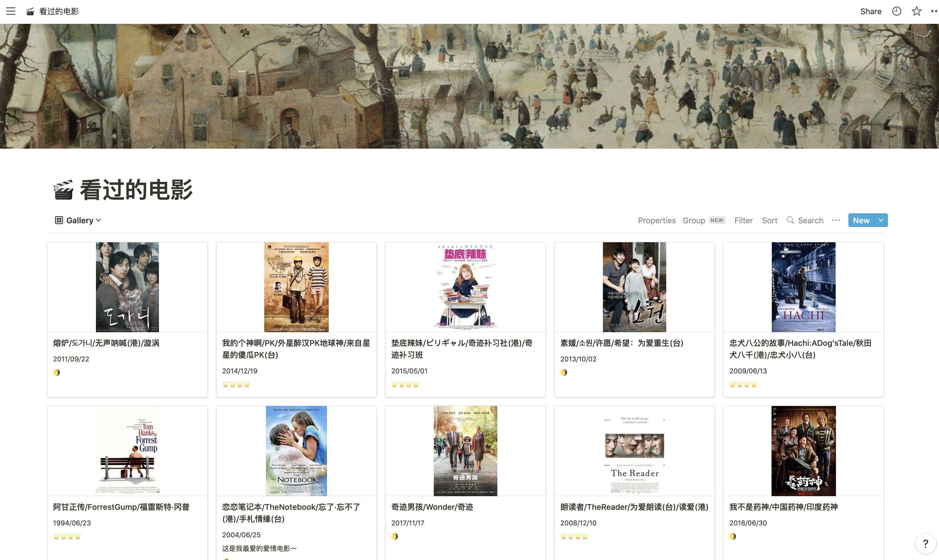Open the help question mark button
Image resolution: width=939 pixels, height=560 pixels.
(x=925, y=543)
